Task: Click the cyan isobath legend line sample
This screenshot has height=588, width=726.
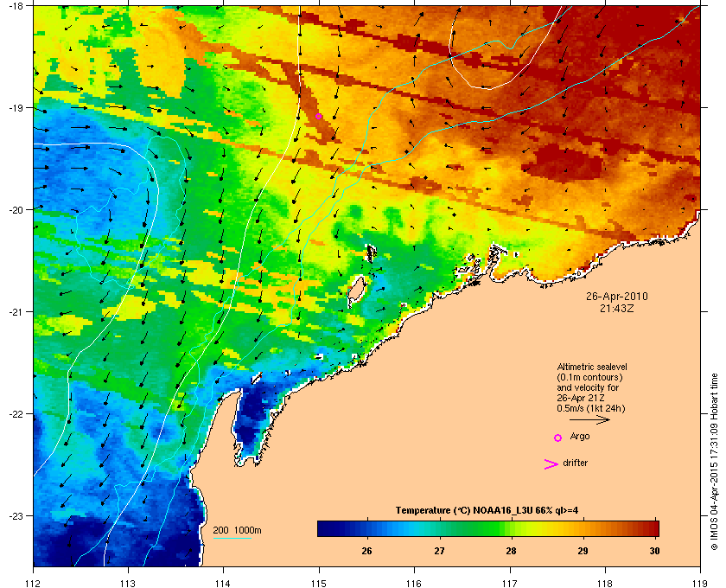Action: 232,538
